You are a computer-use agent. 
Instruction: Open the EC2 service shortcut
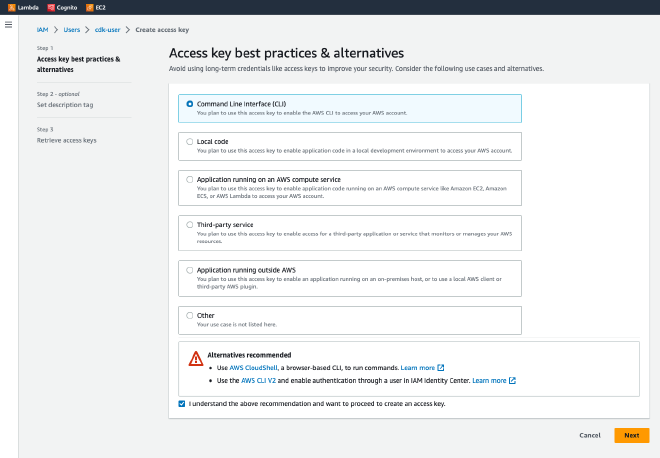pos(89,7)
